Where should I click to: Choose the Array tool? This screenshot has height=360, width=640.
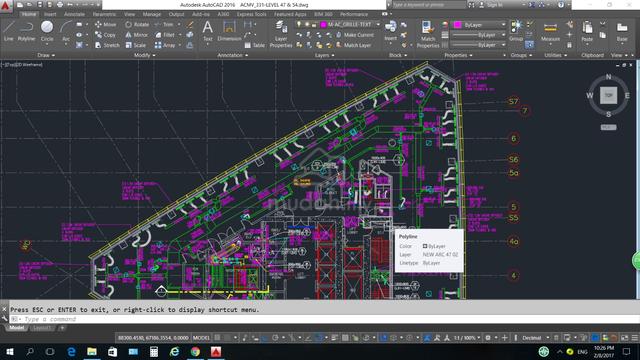coord(165,45)
